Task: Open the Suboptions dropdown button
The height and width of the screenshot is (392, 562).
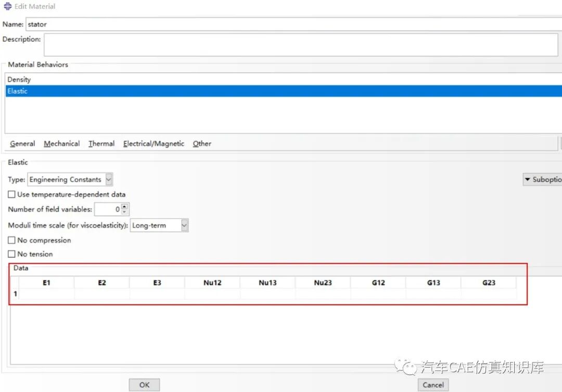Action: click(x=542, y=179)
